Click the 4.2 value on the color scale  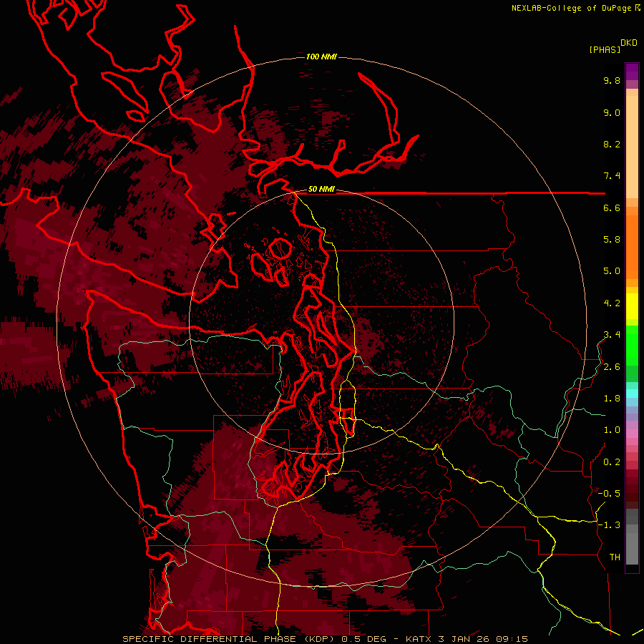point(612,303)
